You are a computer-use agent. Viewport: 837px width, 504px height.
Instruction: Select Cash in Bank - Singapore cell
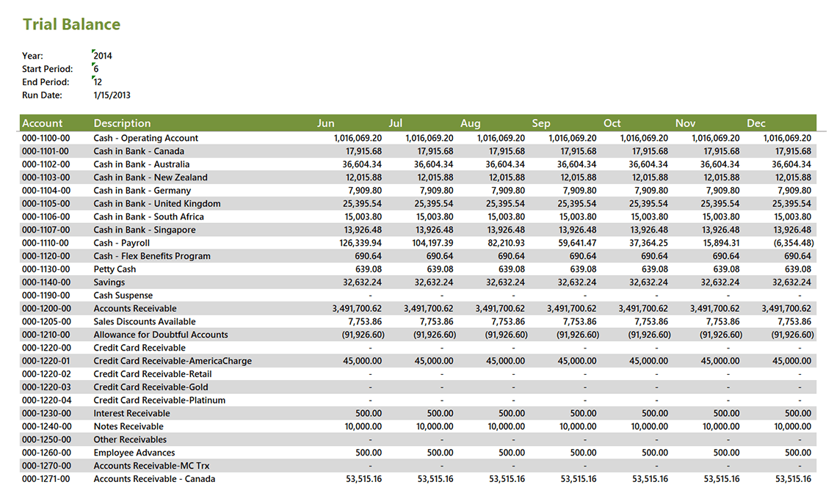[x=145, y=230]
